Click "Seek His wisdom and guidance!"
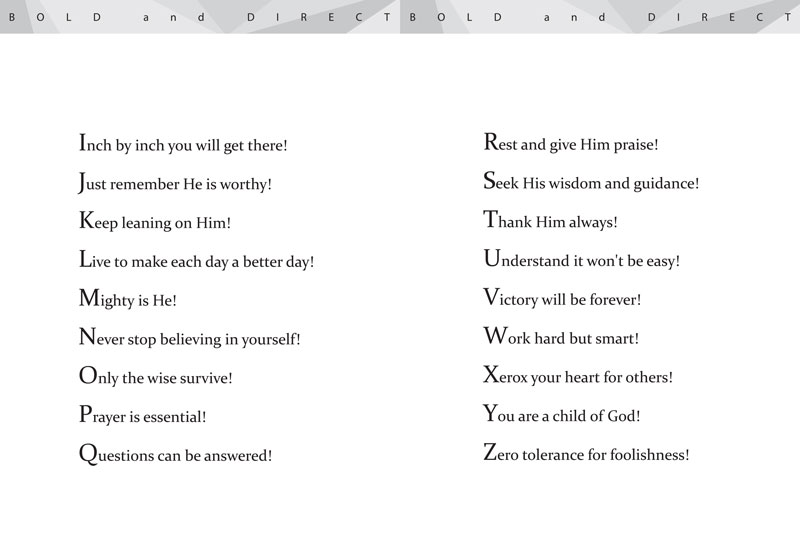800x560 pixels. (x=591, y=182)
